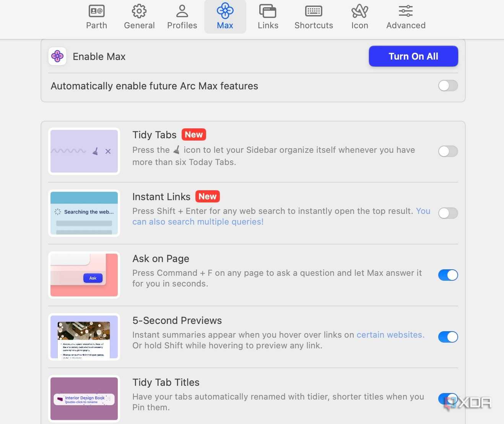Turn on the Instant Links toggle
This screenshot has width=504, height=424.
click(448, 213)
